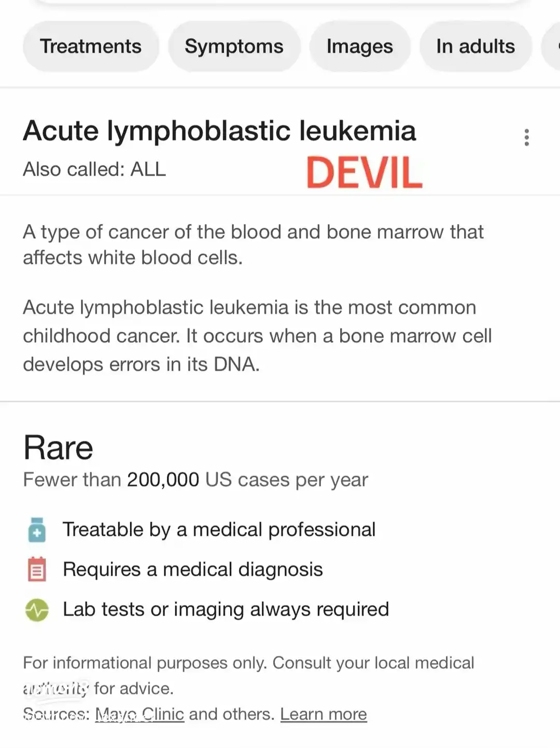Select the Symptoms filter chip

(x=234, y=46)
